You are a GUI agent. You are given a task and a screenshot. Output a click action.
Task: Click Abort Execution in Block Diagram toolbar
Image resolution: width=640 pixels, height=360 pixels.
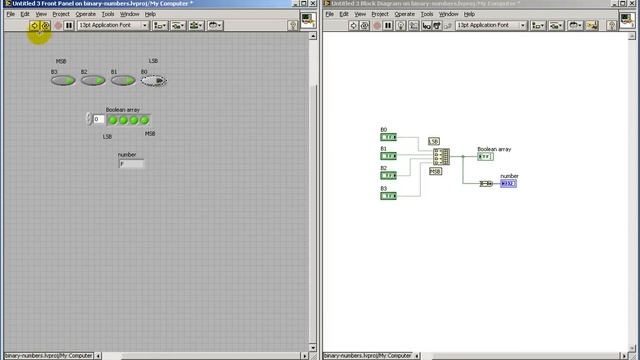click(x=377, y=25)
